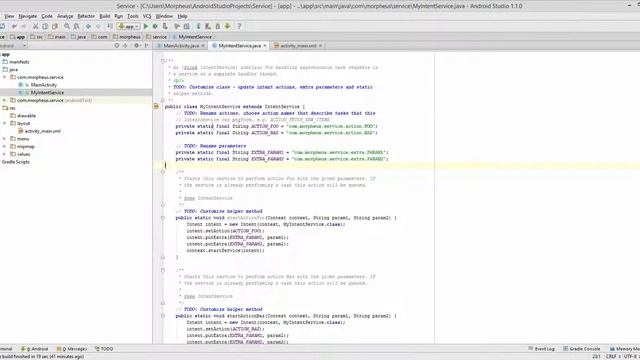Open the app run configuration dropdown

(x=128, y=27)
